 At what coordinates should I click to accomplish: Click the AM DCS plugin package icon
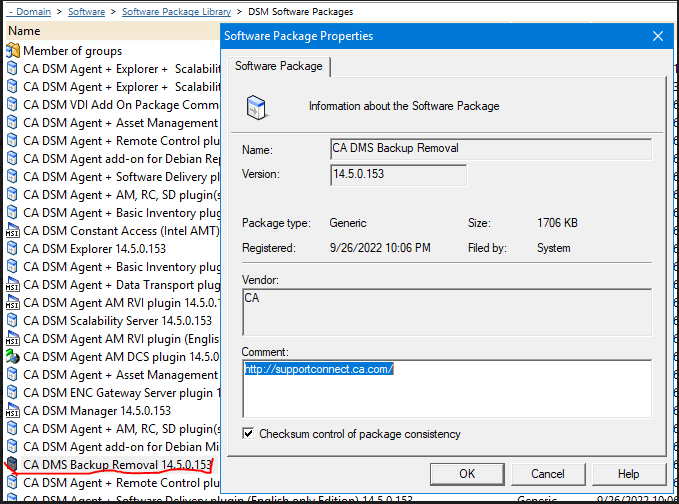click(12, 357)
